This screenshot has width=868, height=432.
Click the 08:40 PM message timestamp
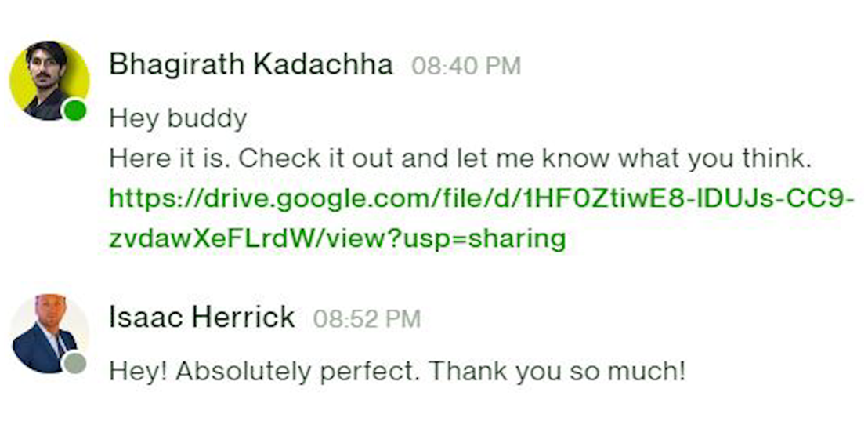coord(465,66)
